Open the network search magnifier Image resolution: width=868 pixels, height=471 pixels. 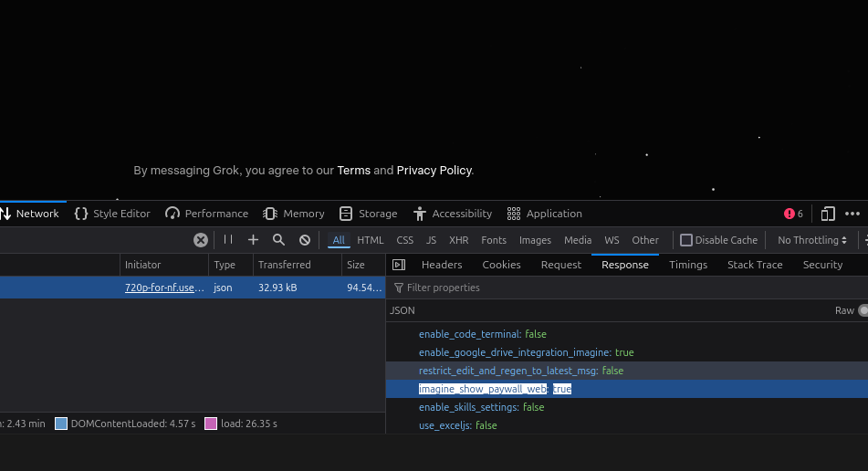click(x=278, y=240)
